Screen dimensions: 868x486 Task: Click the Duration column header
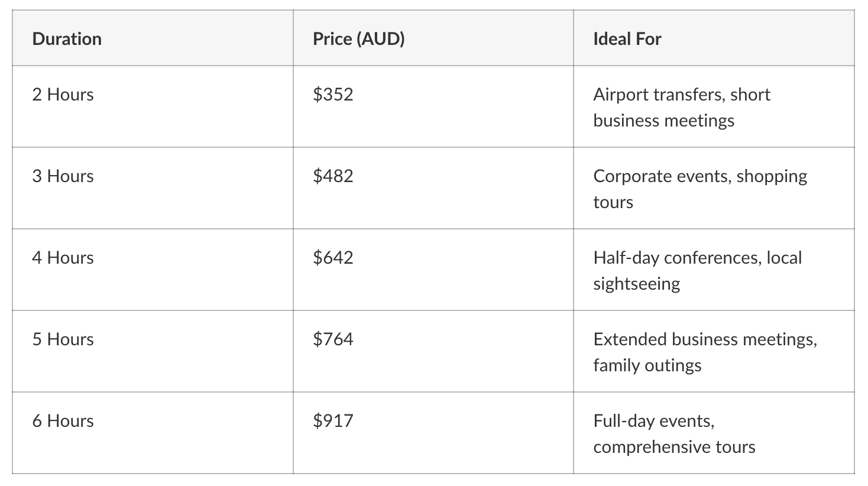(x=153, y=38)
